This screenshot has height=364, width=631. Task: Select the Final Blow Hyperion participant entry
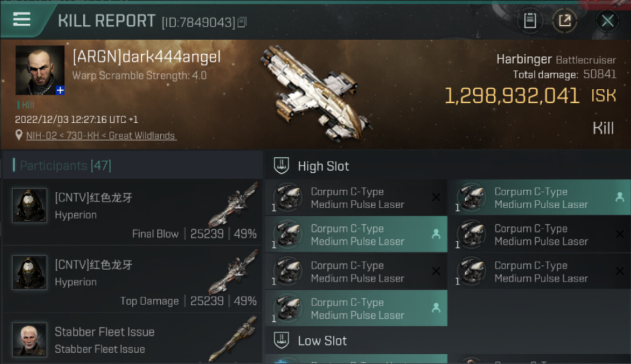coord(132,212)
